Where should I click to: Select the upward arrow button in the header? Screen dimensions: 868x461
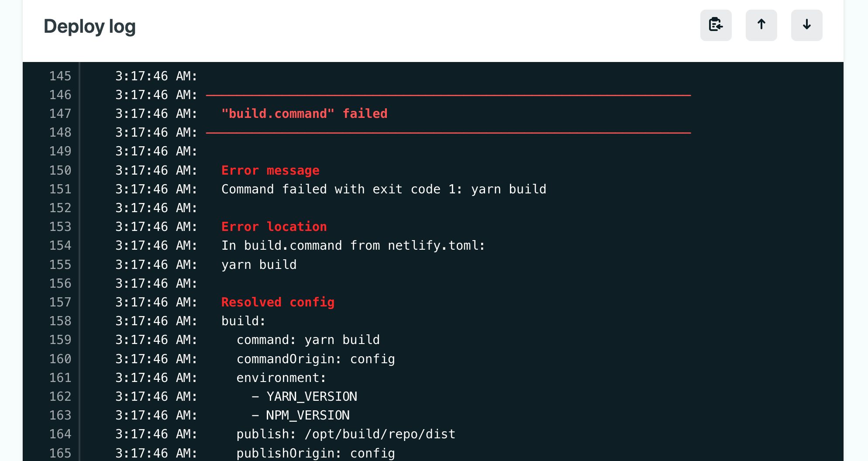click(x=761, y=25)
